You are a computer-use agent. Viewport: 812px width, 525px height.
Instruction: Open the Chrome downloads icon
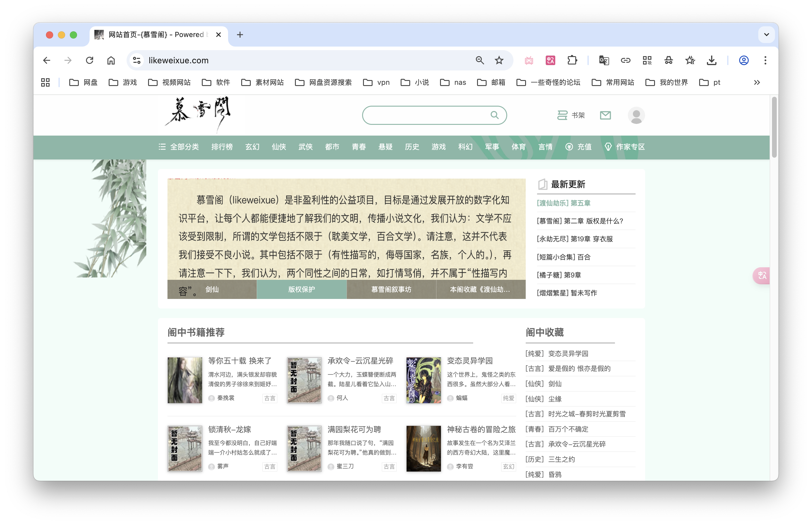tap(711, 60)
